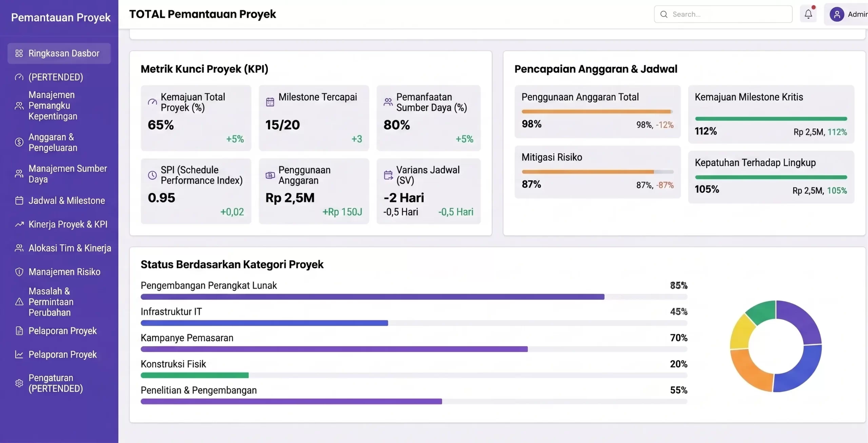Click the gauge icon beside (PERTENDED)

(x=19, y=77)
